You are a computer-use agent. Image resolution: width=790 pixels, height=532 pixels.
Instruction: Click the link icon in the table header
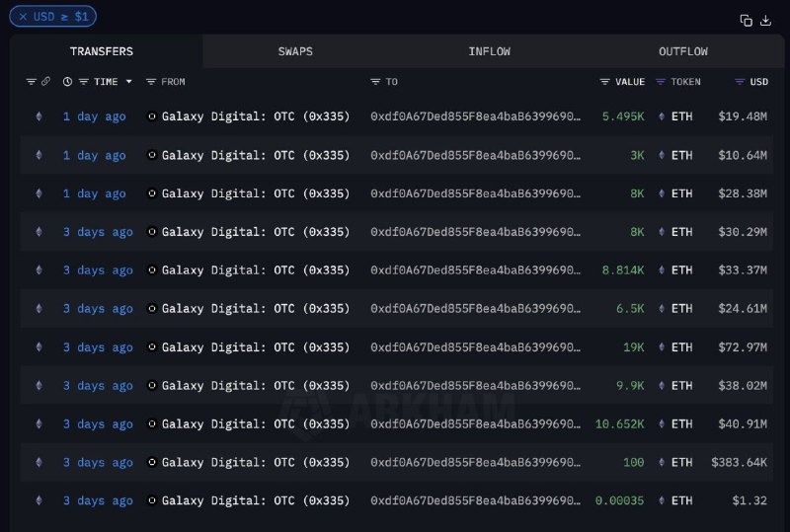45,81
